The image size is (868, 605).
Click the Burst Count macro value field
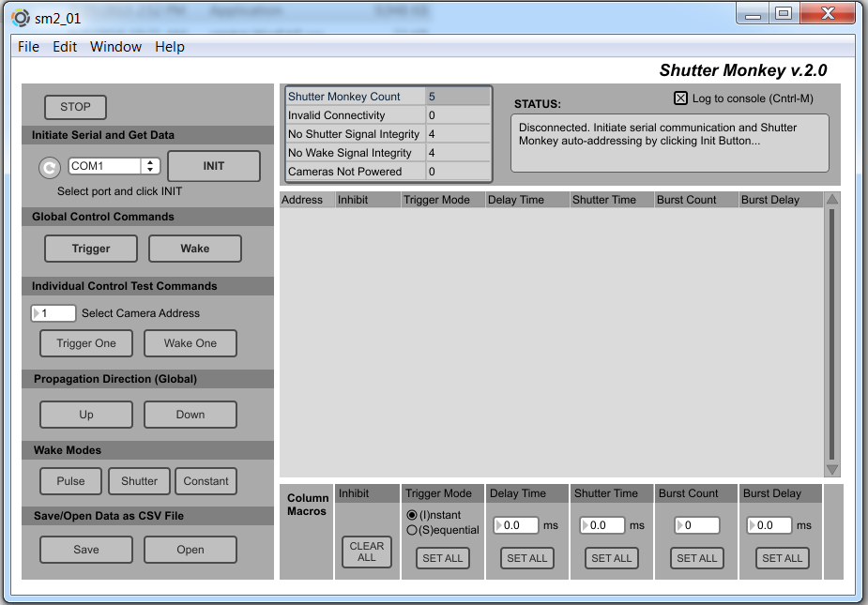point(697,525)
